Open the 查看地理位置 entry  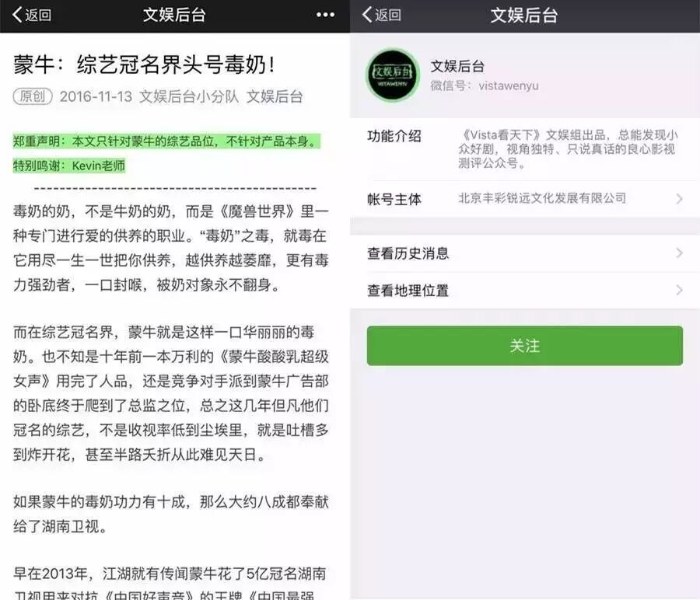[408, 291]
